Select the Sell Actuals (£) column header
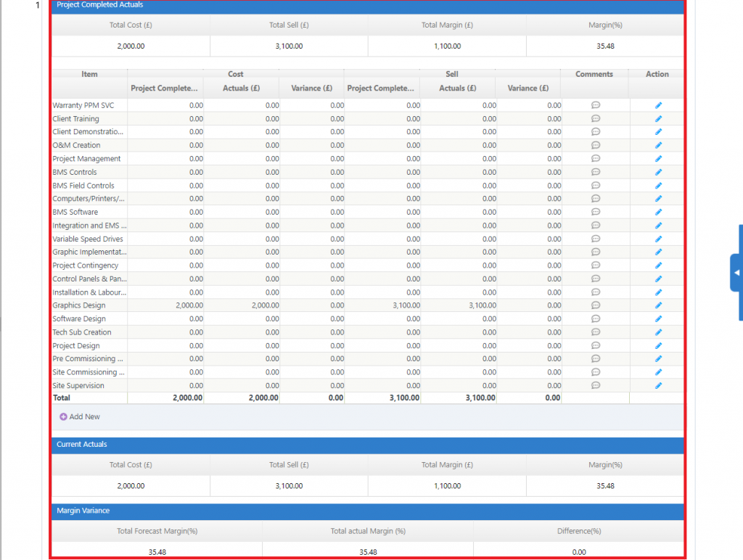743x560 pixels. (x=458, y=88)
